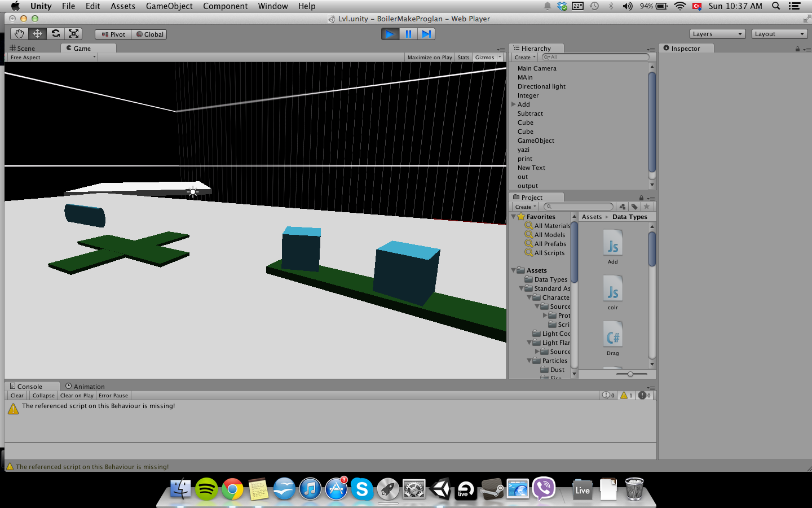
Task: Toggle Maximize on Play
Action: (430, 58)
